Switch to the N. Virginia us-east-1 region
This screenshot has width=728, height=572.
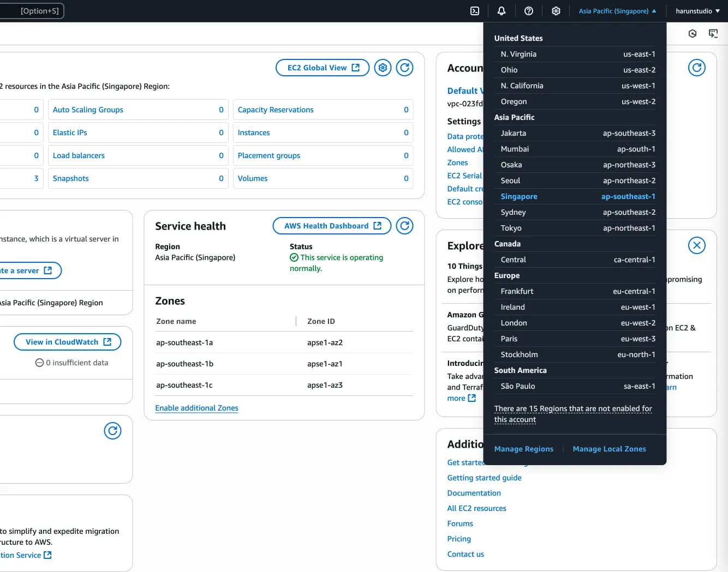[x=577, y=54]
